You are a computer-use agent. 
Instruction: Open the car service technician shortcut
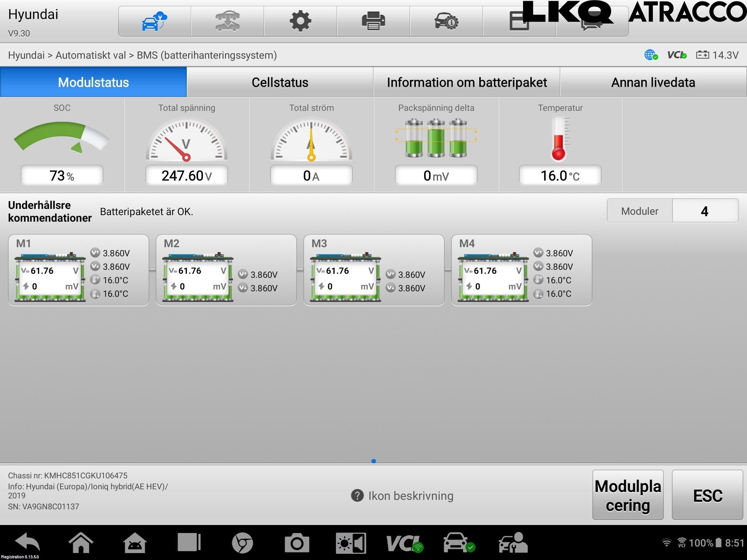click(513, 542)
